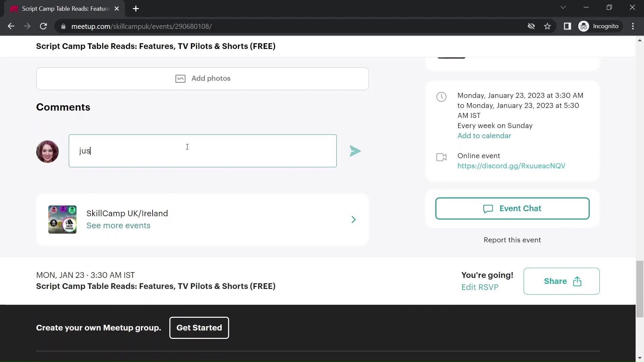Click the calendar icon next to Add to calendar

pos(442,96)
